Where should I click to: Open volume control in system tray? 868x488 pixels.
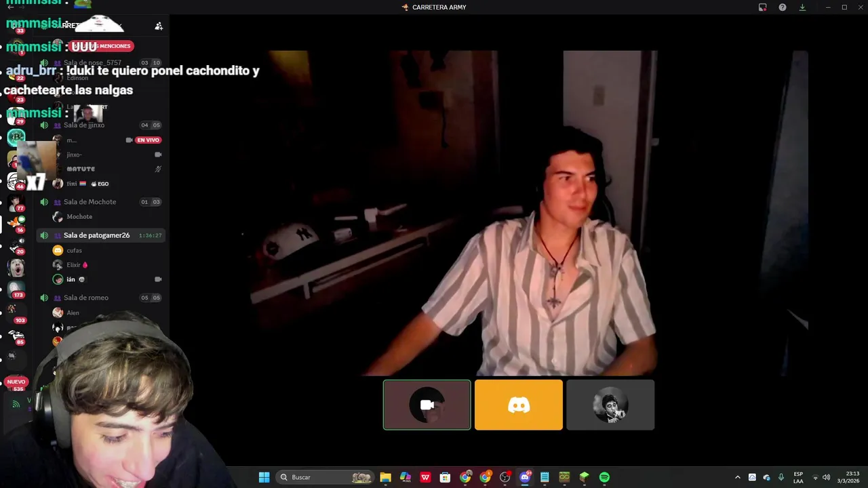(826, 477)
